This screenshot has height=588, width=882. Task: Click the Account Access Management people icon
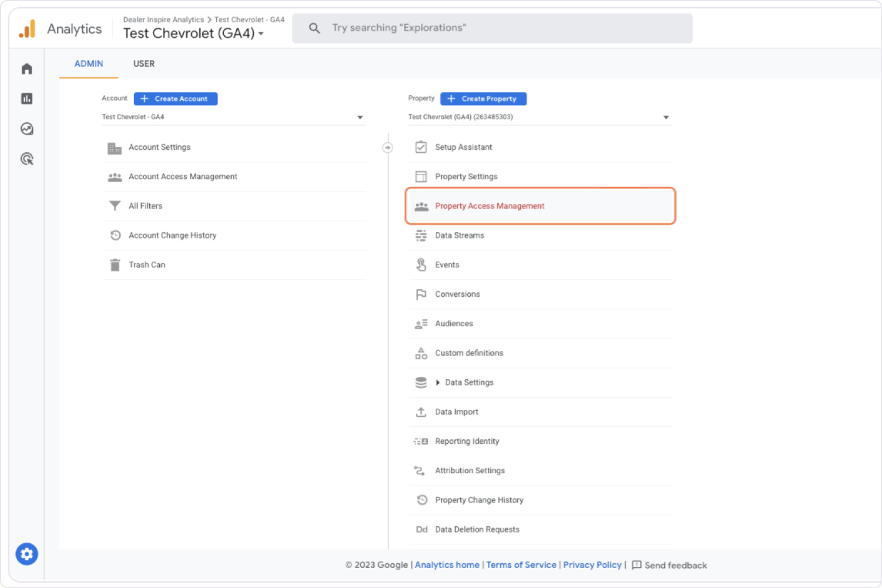[x=115, y=177]
